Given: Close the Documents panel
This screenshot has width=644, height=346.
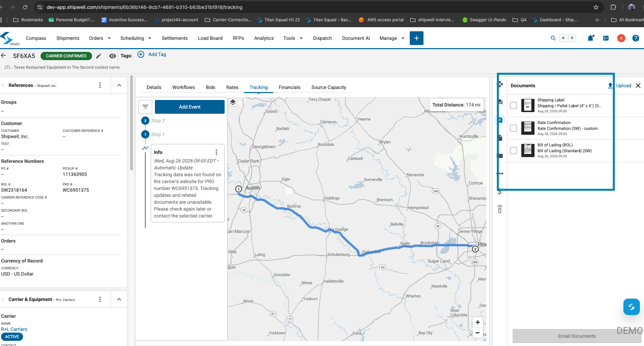Looking at the screenshot, I should 638,86.
